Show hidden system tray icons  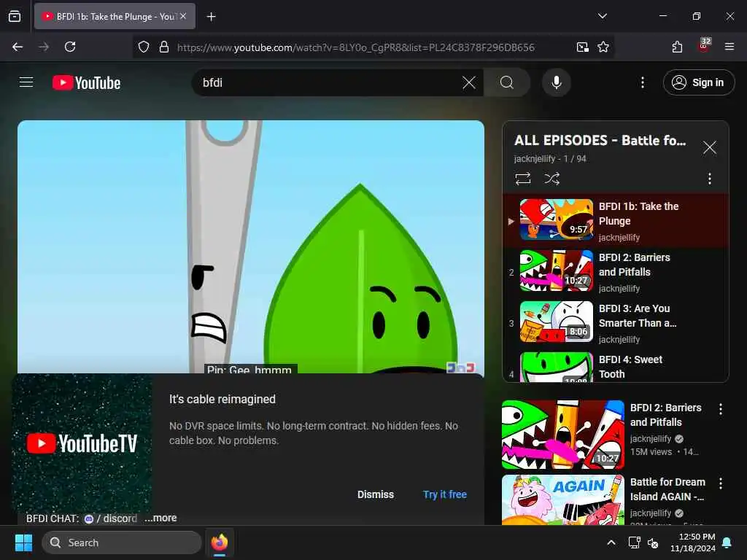coord(611,542)
